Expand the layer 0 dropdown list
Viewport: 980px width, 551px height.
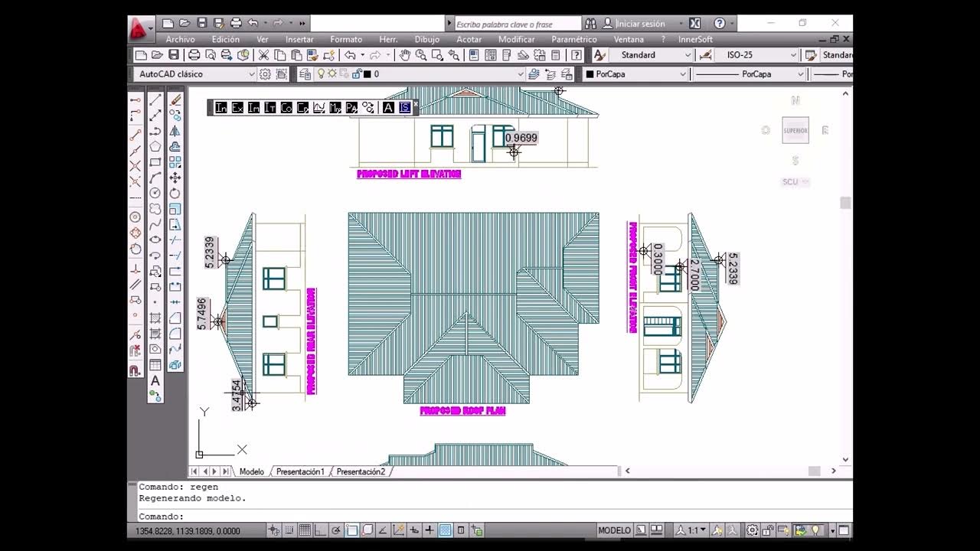(521, 74)
